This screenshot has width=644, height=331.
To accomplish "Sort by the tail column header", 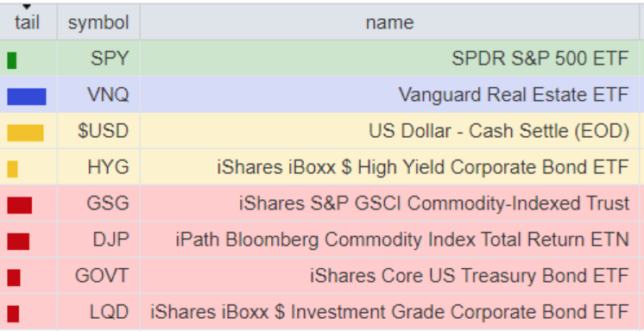I will (x=27, y=22).
